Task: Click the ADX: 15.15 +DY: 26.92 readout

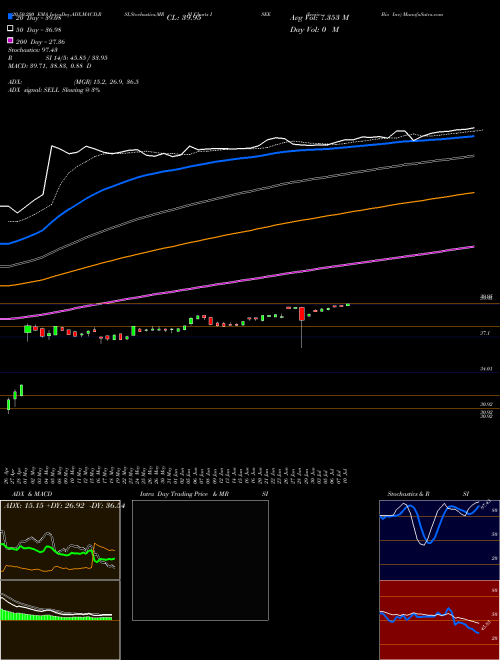Action: click(63, 506)
